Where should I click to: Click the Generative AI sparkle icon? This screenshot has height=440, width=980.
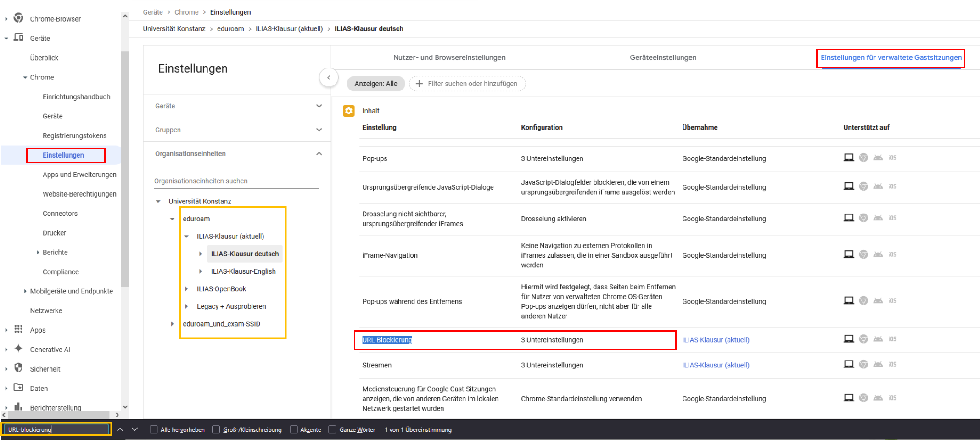18,349
